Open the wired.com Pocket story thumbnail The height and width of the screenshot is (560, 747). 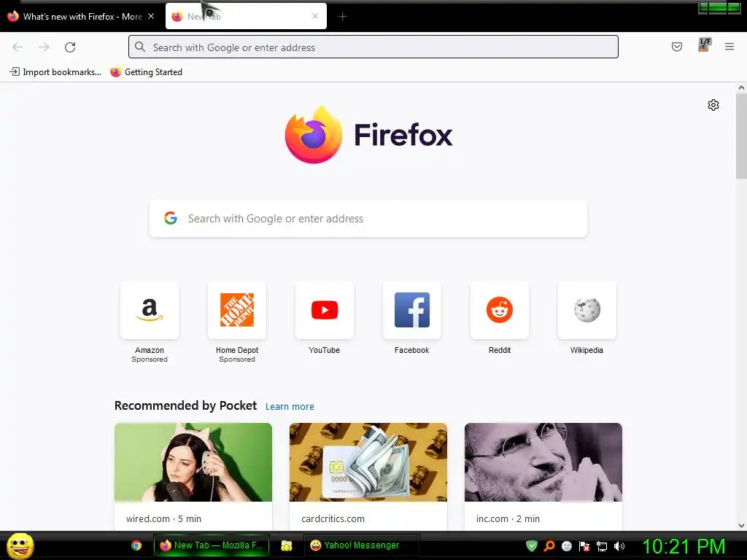[193, 462]
